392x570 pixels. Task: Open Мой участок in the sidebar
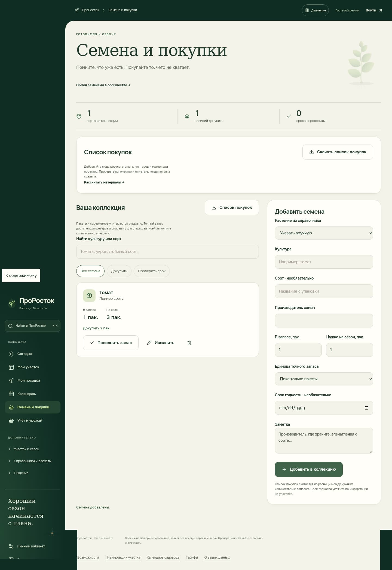(33, 367)
